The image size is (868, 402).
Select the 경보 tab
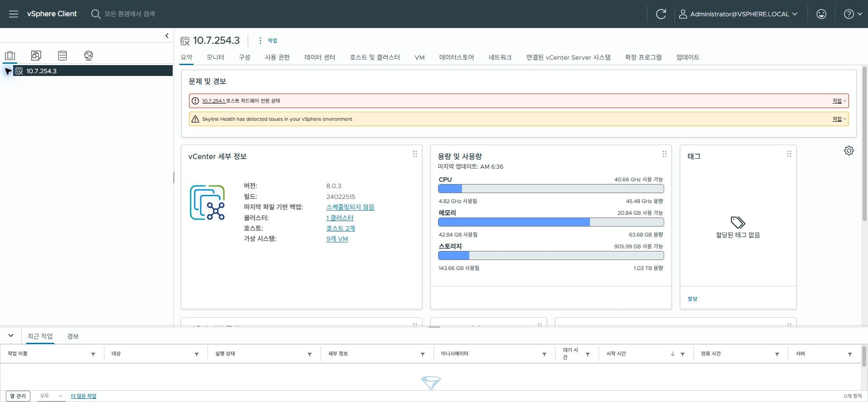(73, 336)
